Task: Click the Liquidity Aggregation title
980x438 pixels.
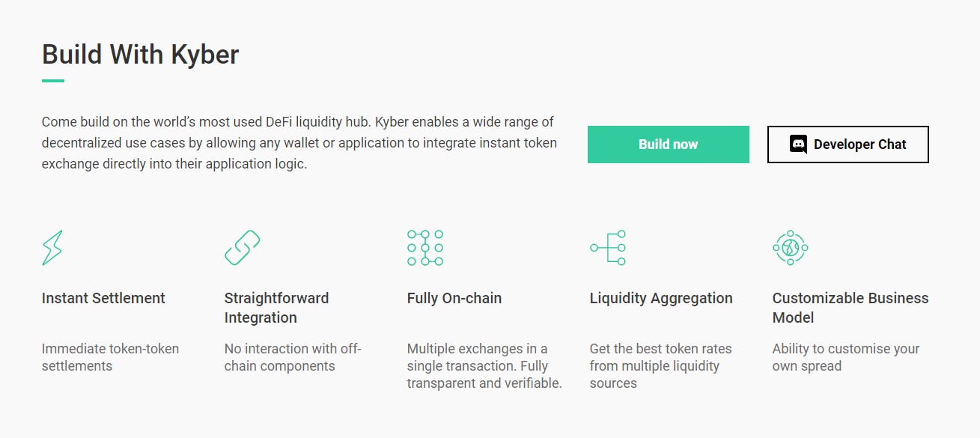Action: [x=661, y=298]
